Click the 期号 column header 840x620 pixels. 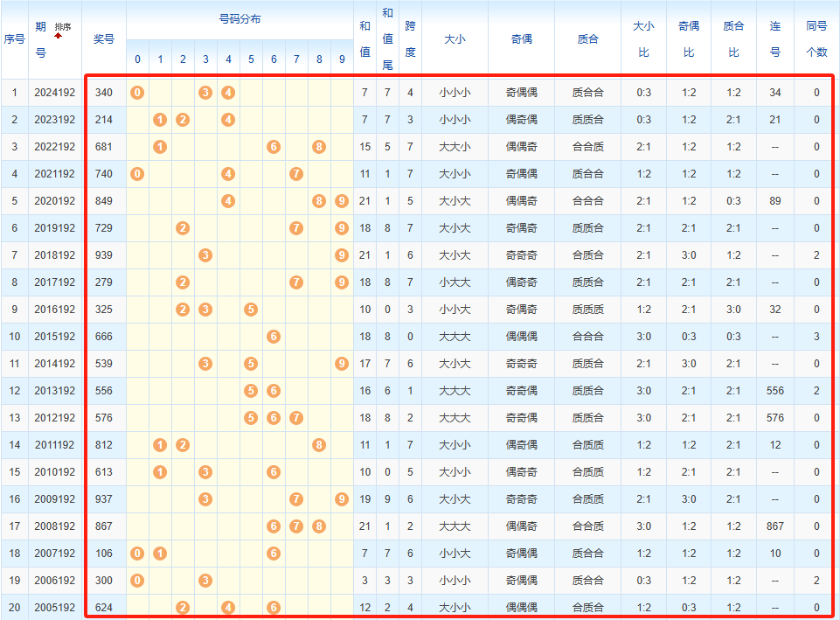(x=40, y=39)
